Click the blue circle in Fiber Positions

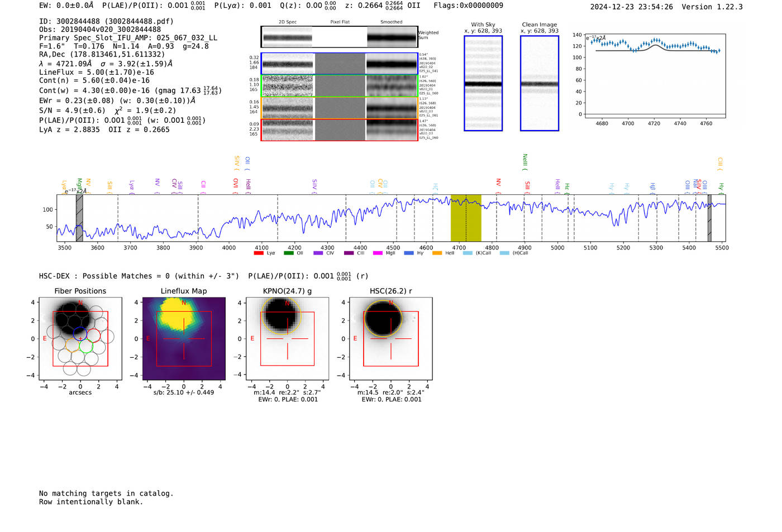pyautogui.click(x=80, y=334)
